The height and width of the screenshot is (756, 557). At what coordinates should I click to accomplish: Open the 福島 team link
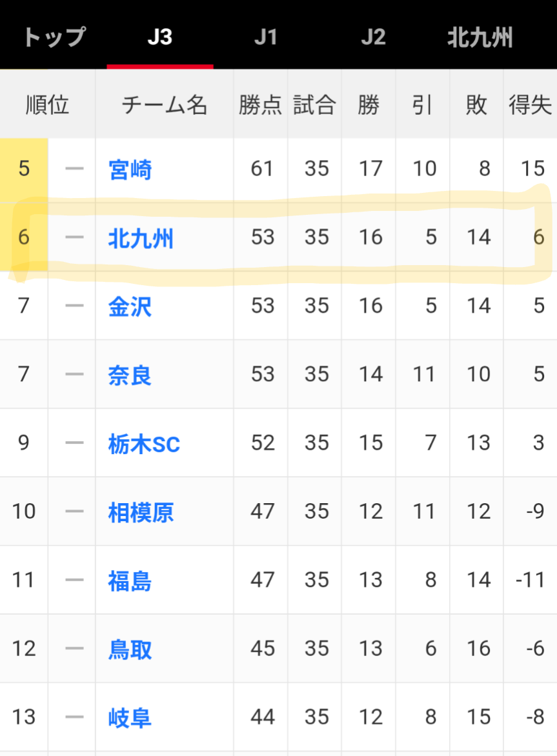[x=130, y=581]
